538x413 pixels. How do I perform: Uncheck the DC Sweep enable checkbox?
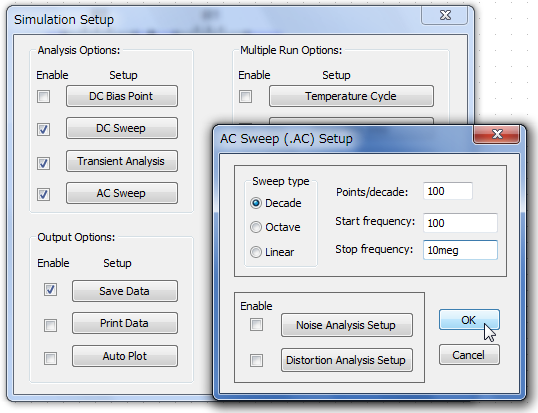point(44,129)
